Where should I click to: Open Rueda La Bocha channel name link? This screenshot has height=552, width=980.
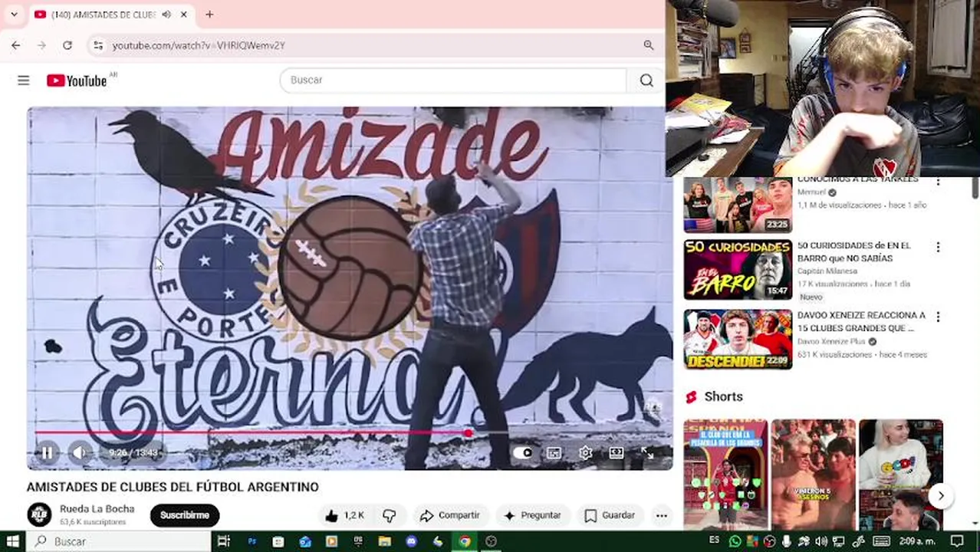[97, 508]
